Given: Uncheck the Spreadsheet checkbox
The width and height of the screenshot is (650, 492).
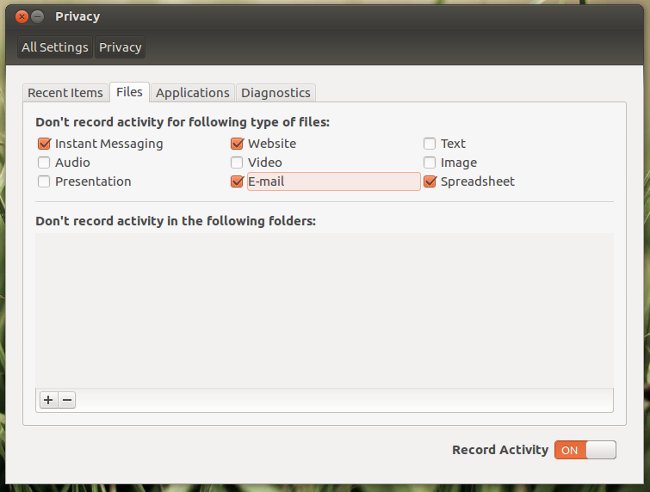Looking at the screenshot, I should [x=430, y=182].
